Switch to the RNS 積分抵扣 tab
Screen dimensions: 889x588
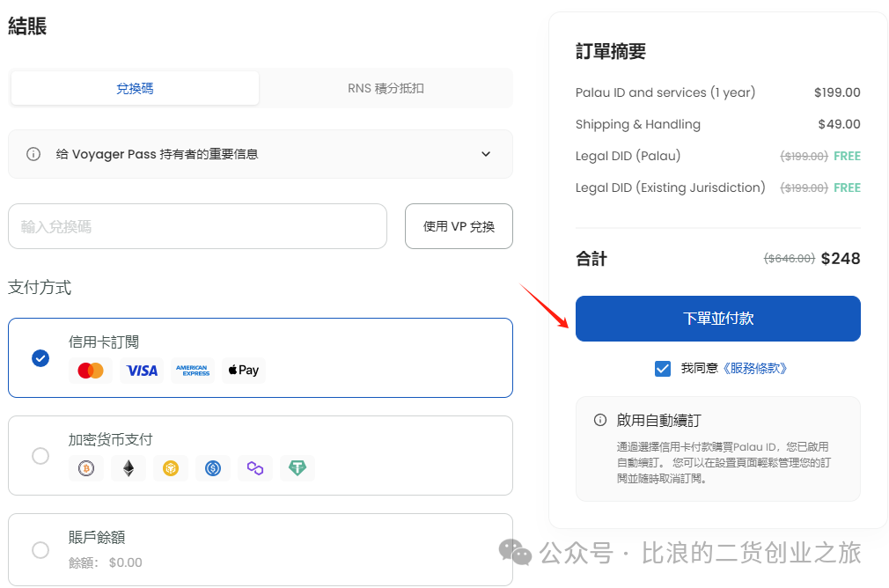pos(385,88)
